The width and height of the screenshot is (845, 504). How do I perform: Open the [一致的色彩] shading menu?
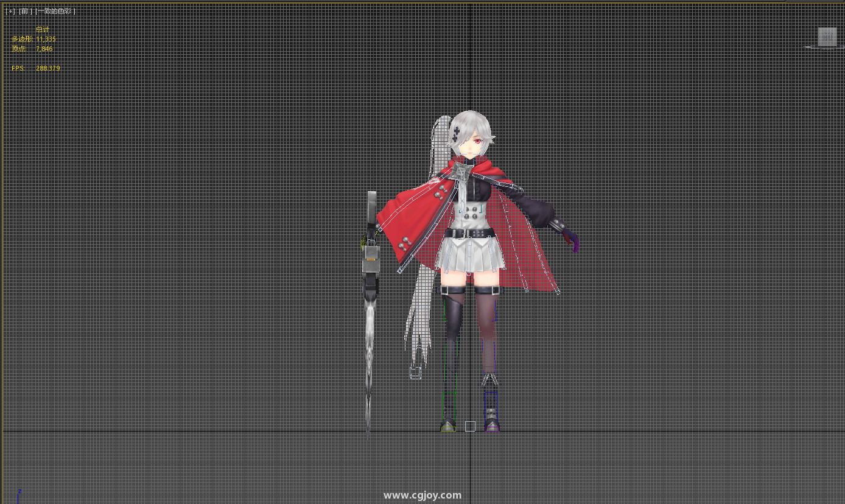[55, 11]
